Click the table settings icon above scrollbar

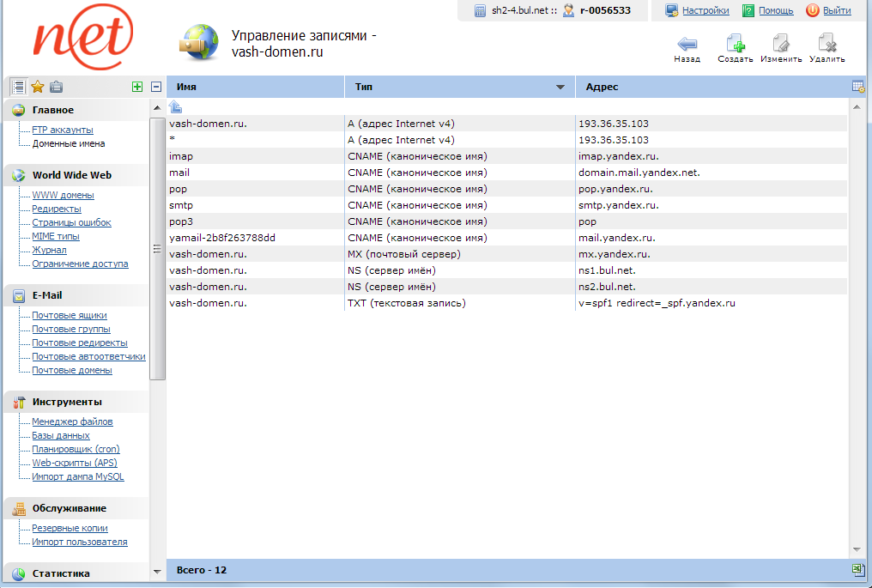point(857,87)
